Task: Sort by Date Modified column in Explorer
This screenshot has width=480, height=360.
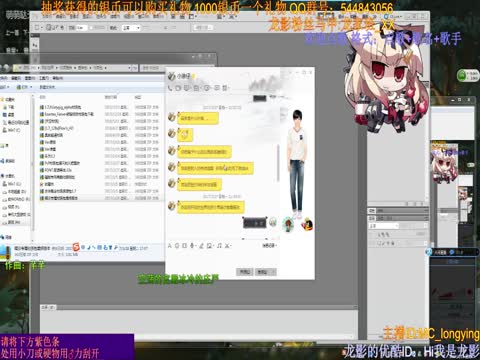Action: tap(111, 97)
